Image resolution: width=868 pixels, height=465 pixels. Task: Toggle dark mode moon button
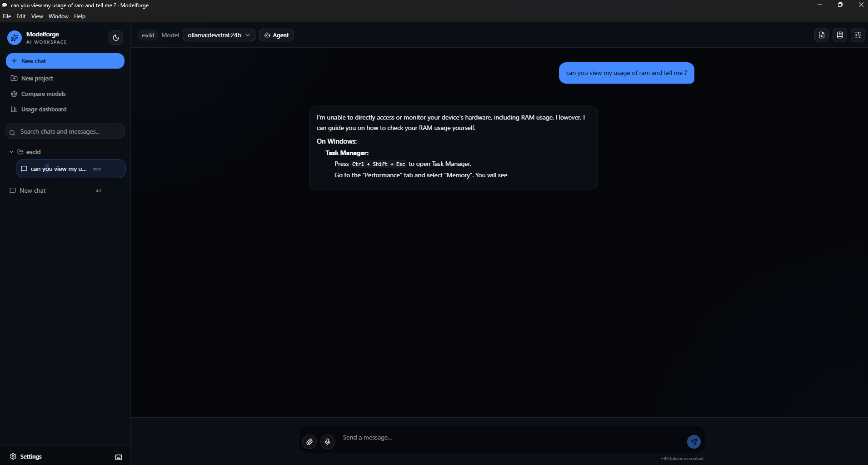click(x=116, y=38)
